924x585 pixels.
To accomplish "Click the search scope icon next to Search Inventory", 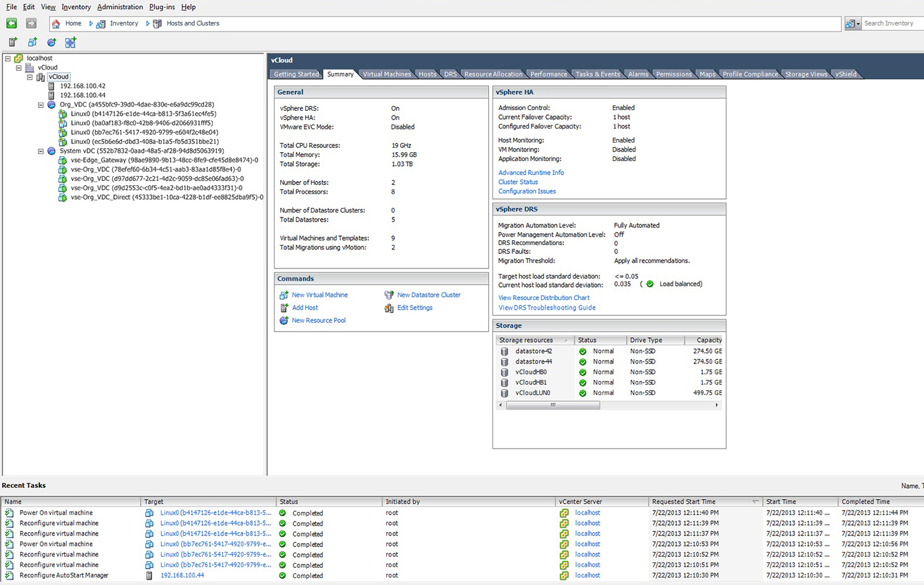I will click(x=850, y=23).
